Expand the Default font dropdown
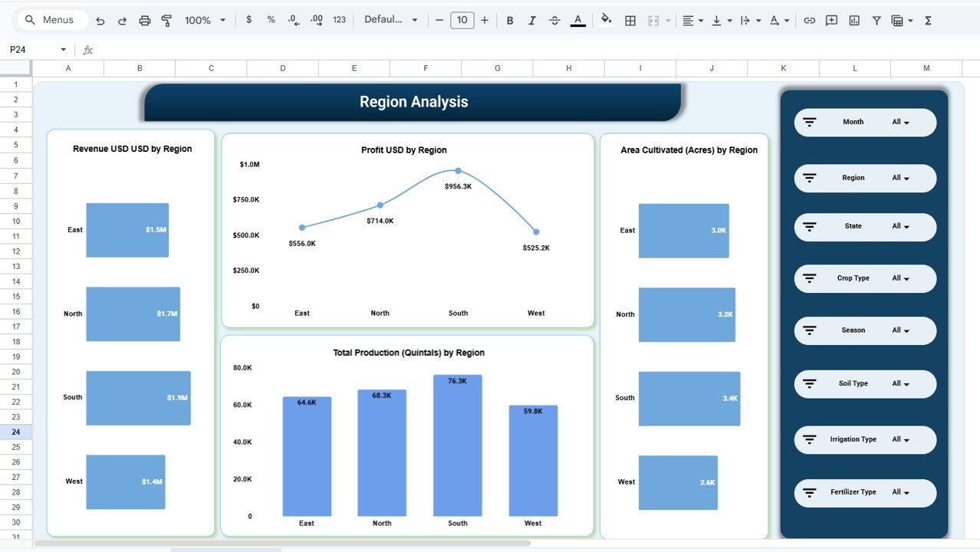This screenshot has height=552, width=980. tap(391, 20)
